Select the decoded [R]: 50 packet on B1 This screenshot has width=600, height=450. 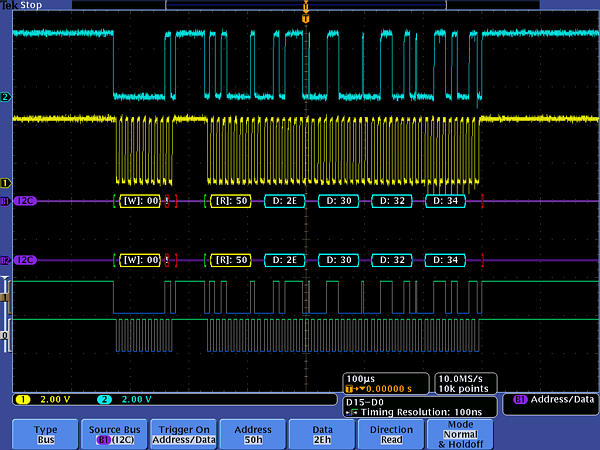(x=231, y=202)
